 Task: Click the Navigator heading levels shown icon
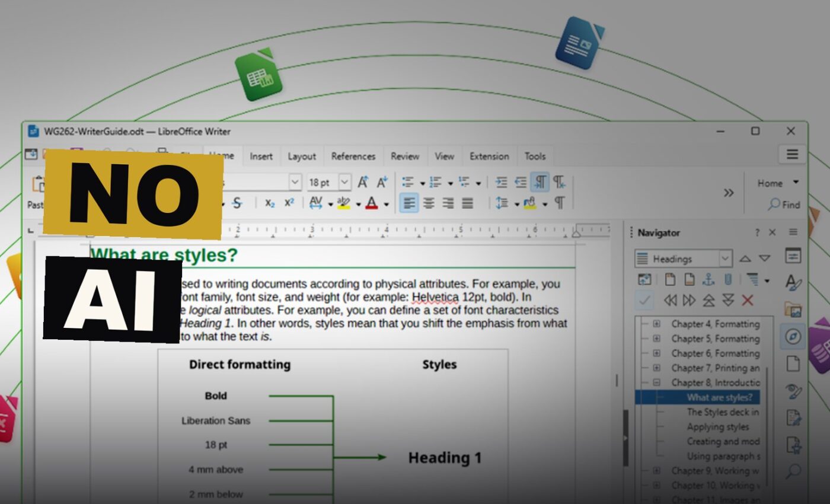pyautogui.click(x=753, y=280)
